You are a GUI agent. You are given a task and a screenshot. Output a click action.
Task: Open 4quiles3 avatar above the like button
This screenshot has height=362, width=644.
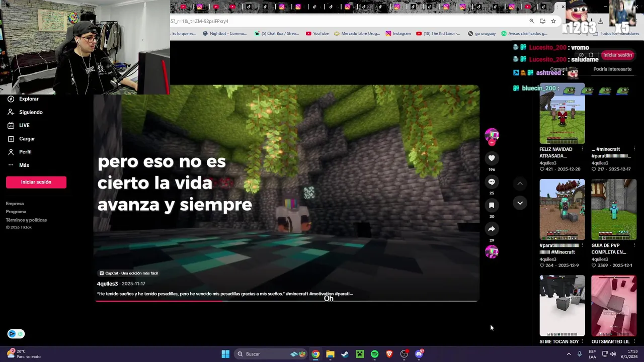click(492, 134)
